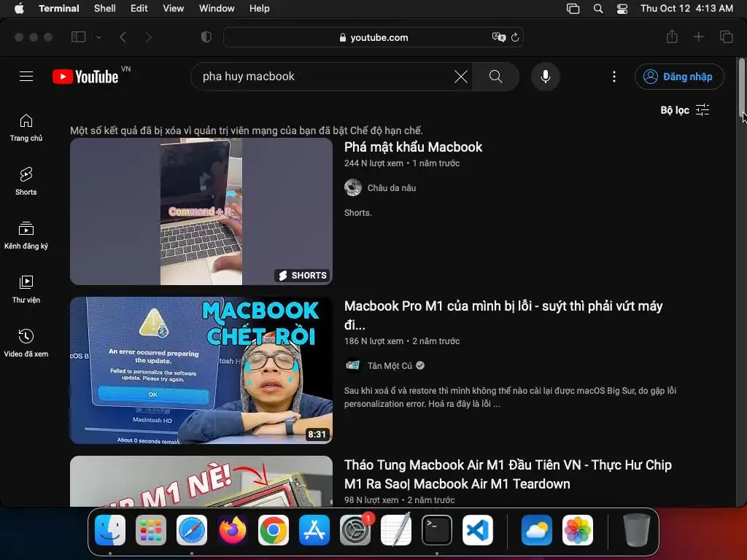This screenshot has height=560, width=747.
Task: Open the Apple menu
Action: pyautogui.click(x=19, y=9)
